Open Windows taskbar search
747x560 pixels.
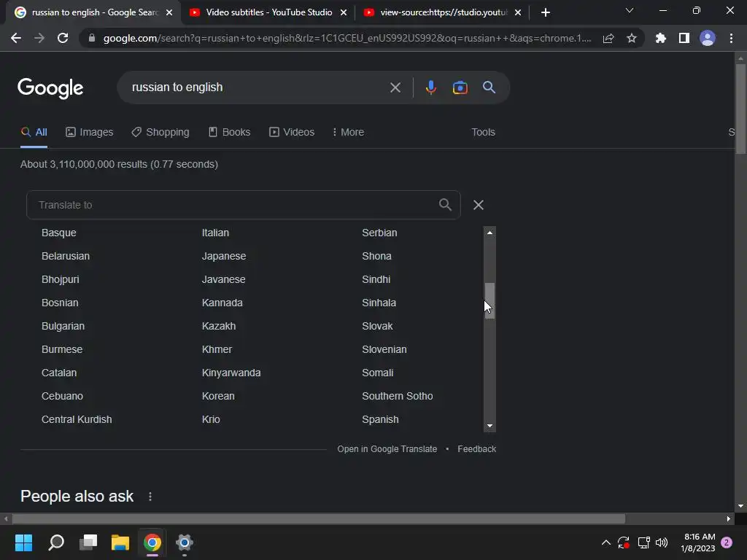[56, 542]
